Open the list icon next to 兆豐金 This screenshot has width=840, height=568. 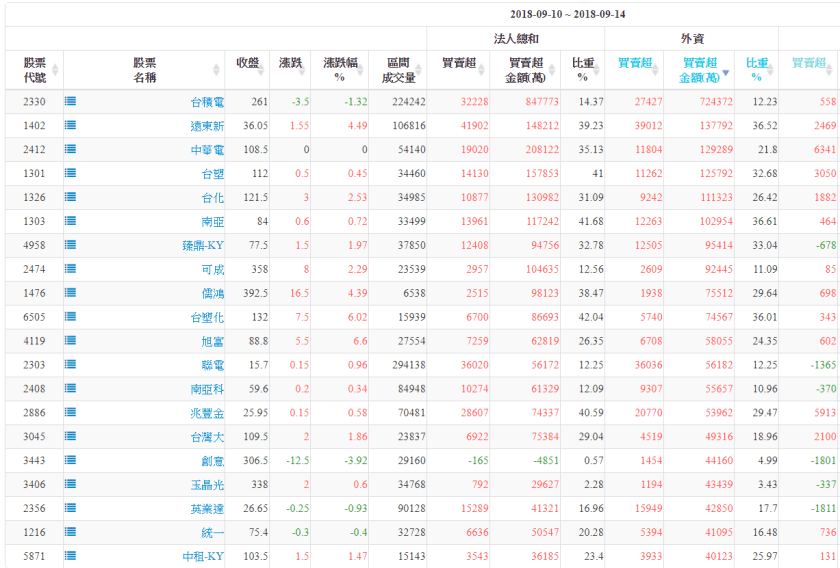click(71, 412)
